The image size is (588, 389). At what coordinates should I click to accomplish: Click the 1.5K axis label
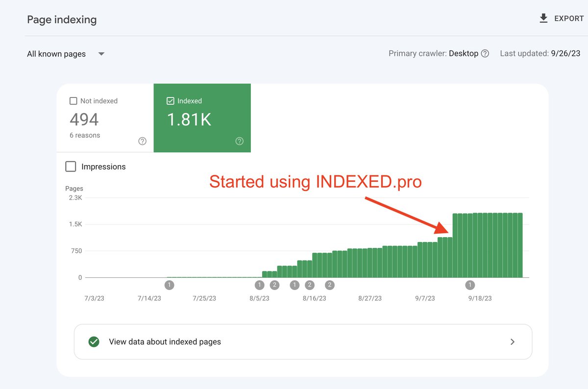point(75,224)
